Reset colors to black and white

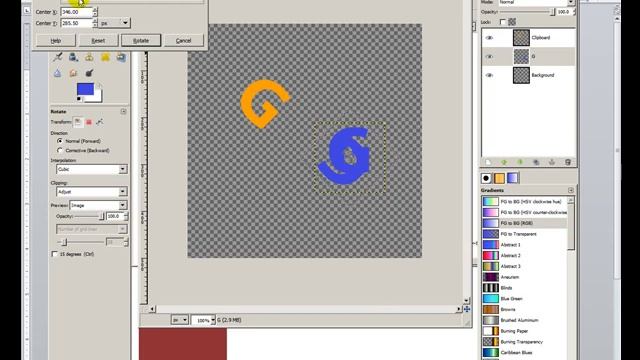79,99
